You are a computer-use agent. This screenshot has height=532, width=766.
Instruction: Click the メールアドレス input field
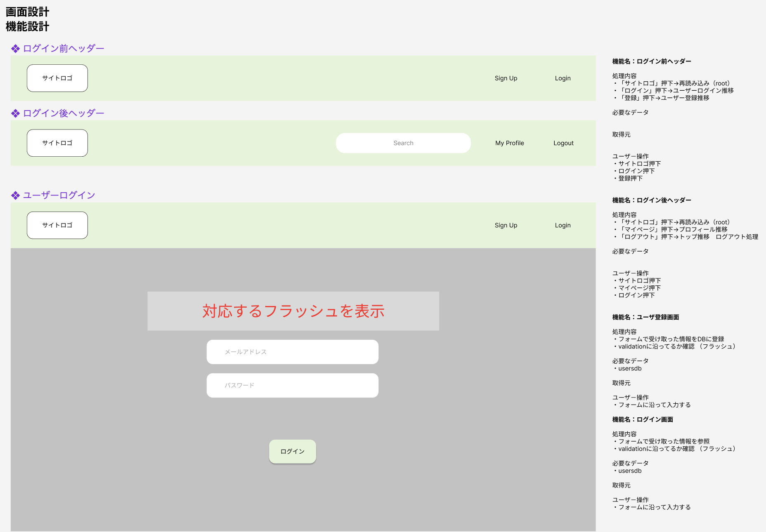pos(292,352)
